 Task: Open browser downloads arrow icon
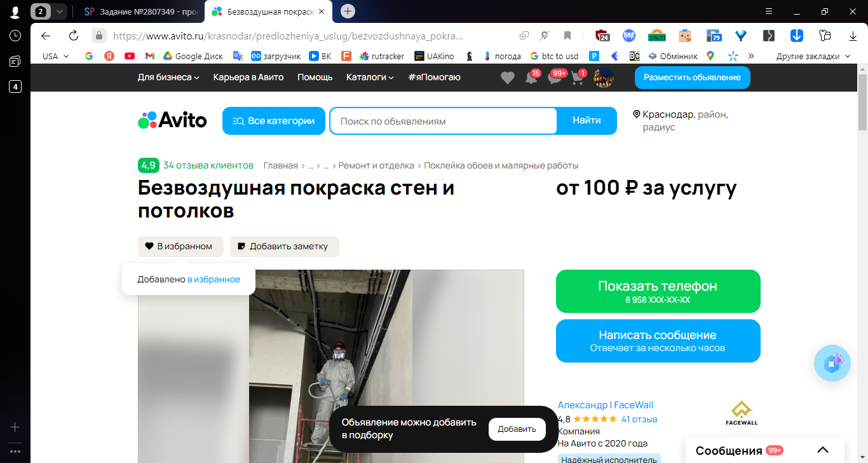[853, 36]
